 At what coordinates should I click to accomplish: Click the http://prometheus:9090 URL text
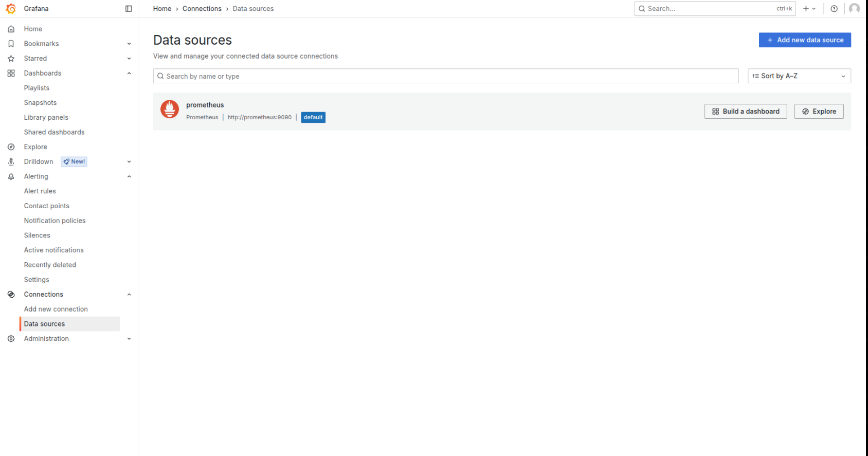(260, 117)
